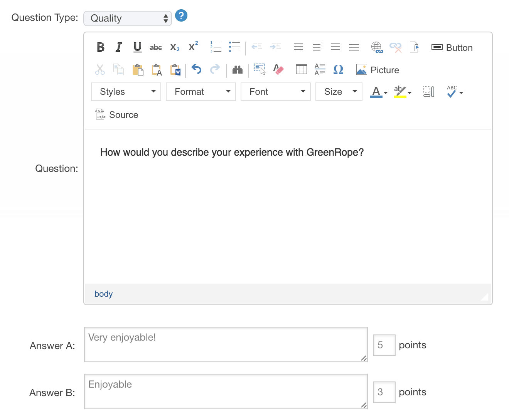The image size is (509, 420).
Task: Click the dotted box icon next to highlight color
Action: click(429, 92)
